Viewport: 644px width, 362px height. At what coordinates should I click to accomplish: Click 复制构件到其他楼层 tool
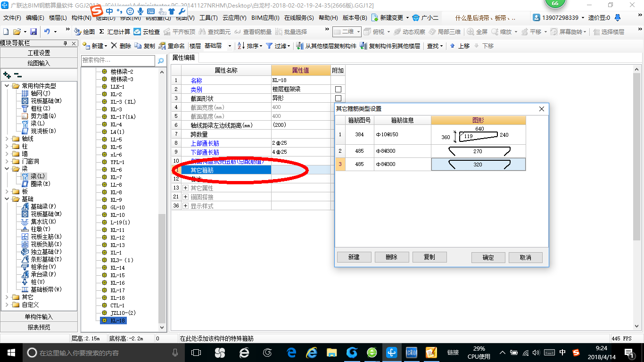coord(390,46)
